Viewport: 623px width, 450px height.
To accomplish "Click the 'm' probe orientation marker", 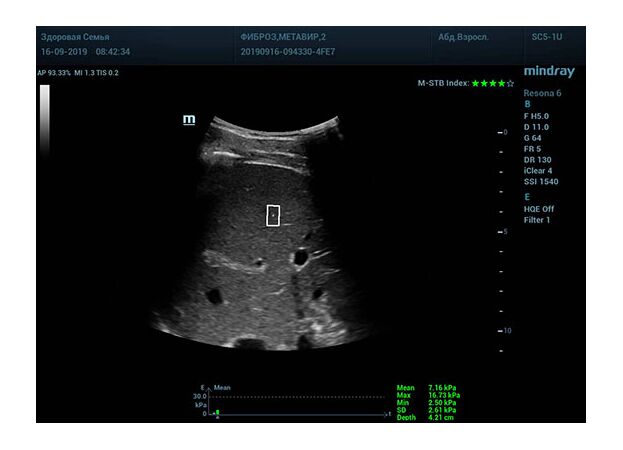I will tap(189, 120).
